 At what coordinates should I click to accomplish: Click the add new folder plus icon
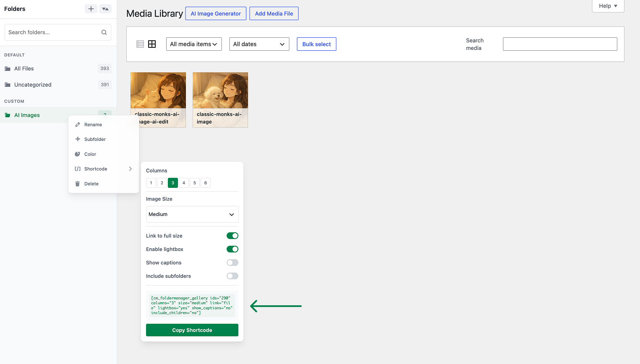coord(91,9)
